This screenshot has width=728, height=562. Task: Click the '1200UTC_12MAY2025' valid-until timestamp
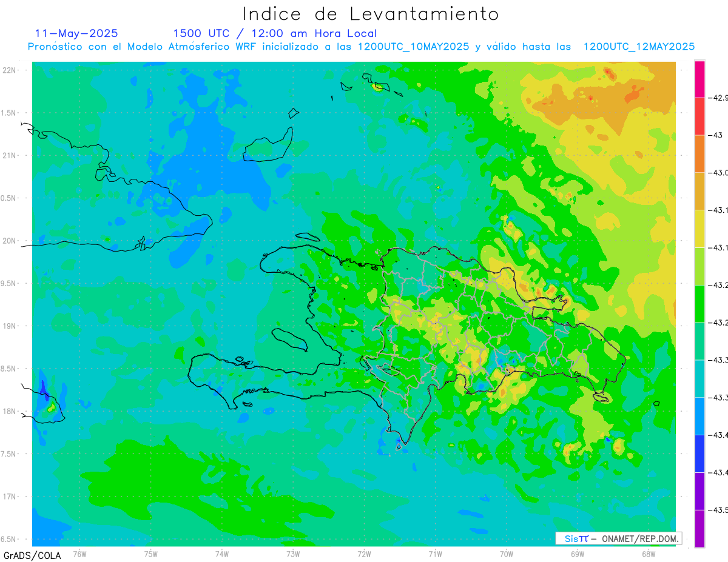(x=639, y=47)
